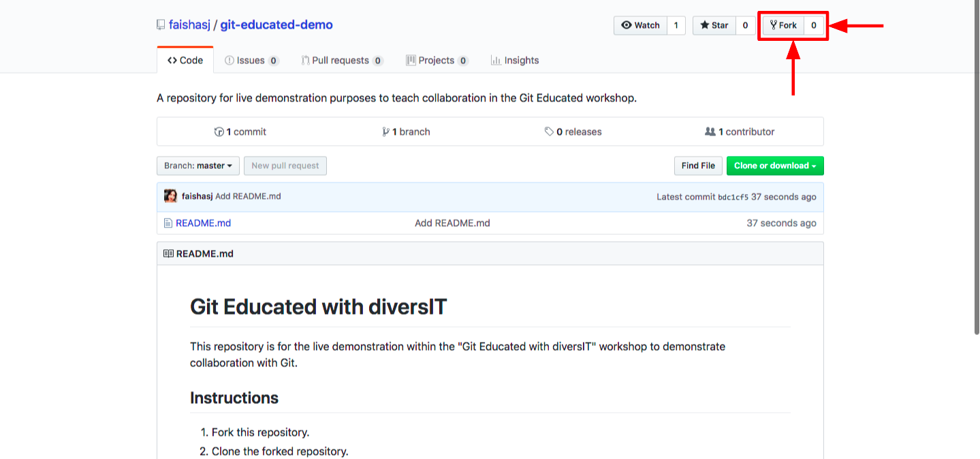Click the branch icon beside 1 branch
This screenshot has height=459, width=980.
coord(386,131)
